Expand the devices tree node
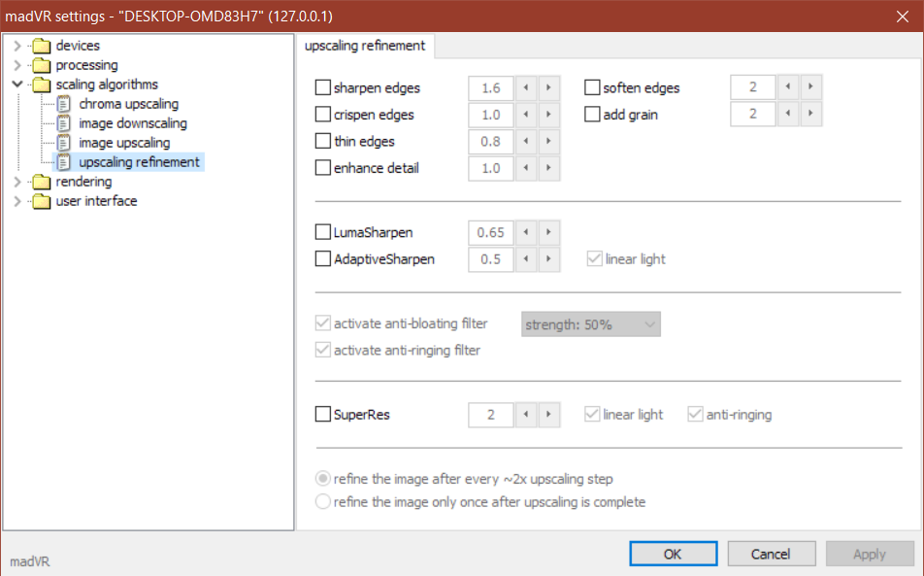This screenshot has width=924, height=576. pyautogui.click(x=17, y=46)
